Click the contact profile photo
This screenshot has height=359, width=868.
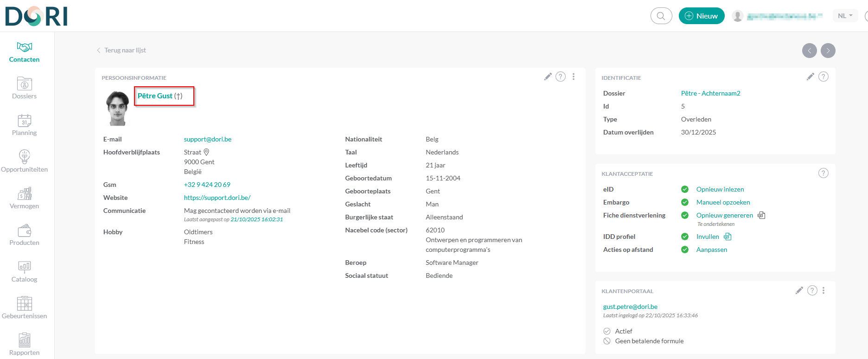(x=117, y=108)
